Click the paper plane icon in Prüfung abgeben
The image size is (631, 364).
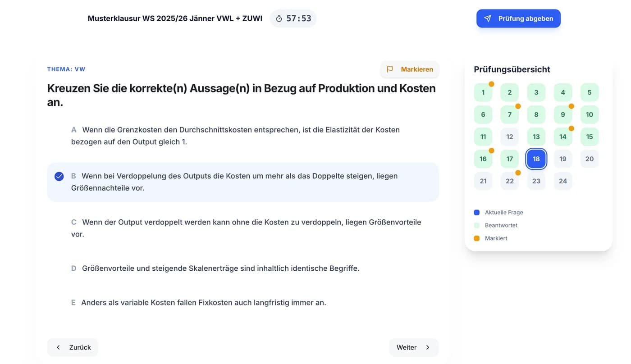pos(488,18)
